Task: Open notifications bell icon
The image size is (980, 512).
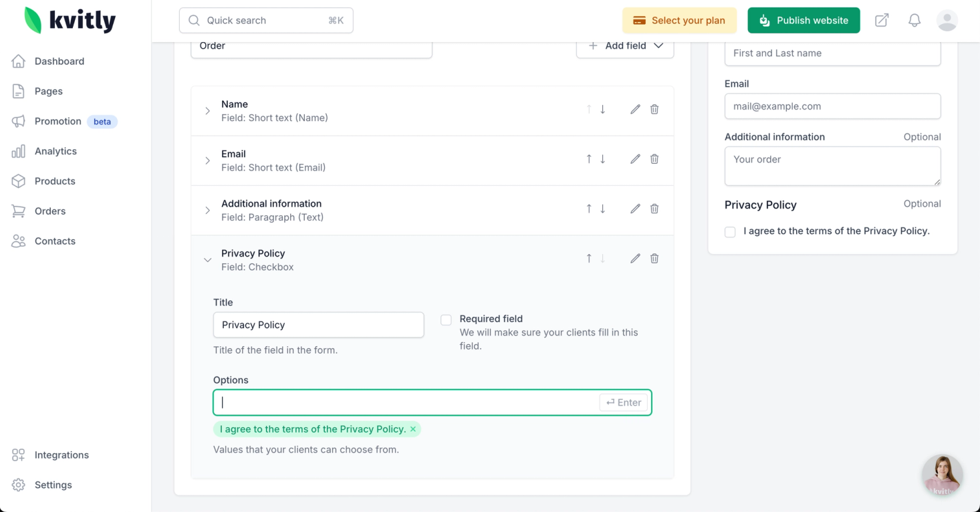Action: [x=914, y=21]
